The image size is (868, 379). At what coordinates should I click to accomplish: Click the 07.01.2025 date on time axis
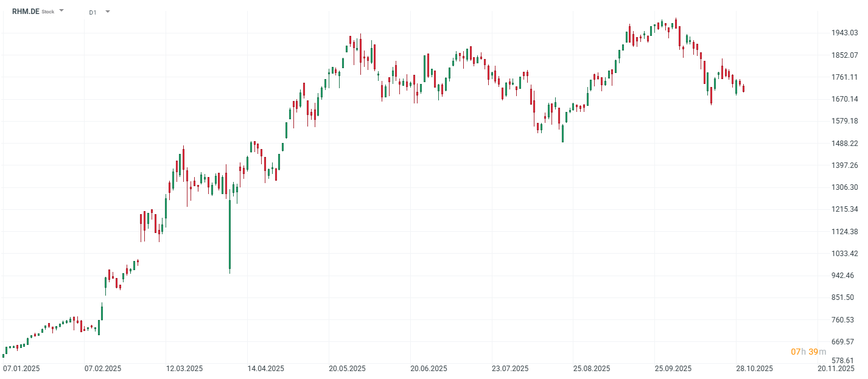click(x=21, y=369)
